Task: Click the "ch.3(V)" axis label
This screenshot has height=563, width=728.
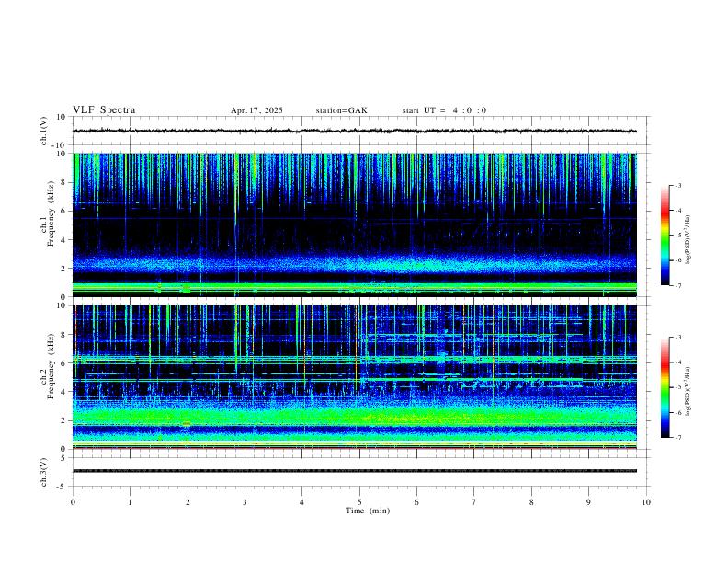Action: tap(44, 472)
